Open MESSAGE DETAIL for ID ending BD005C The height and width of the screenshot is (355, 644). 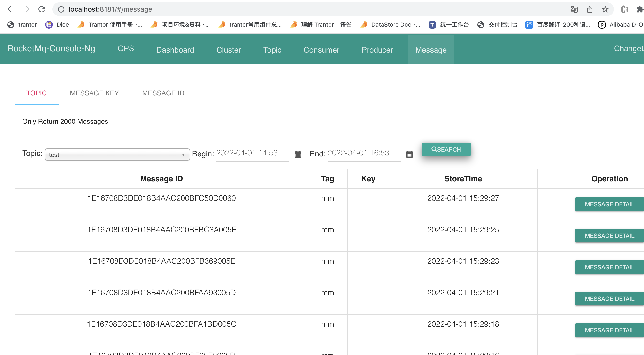coord(610,330)
